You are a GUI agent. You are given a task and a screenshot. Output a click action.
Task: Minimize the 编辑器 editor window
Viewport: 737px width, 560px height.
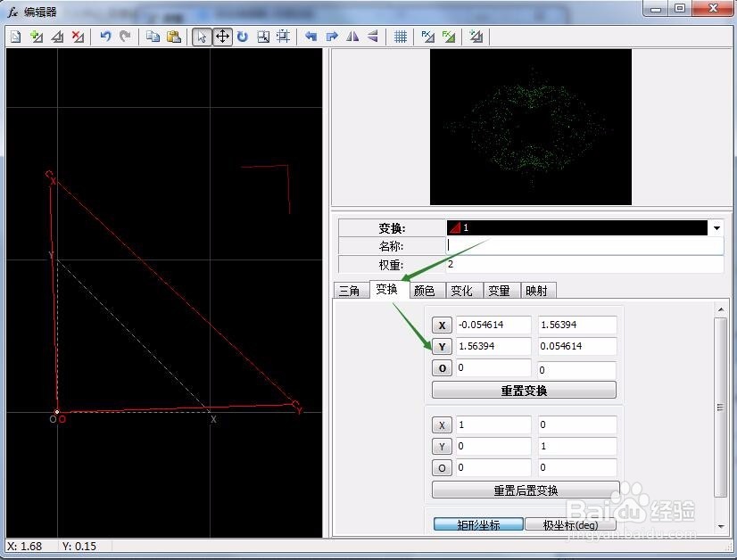click(657, 8)
